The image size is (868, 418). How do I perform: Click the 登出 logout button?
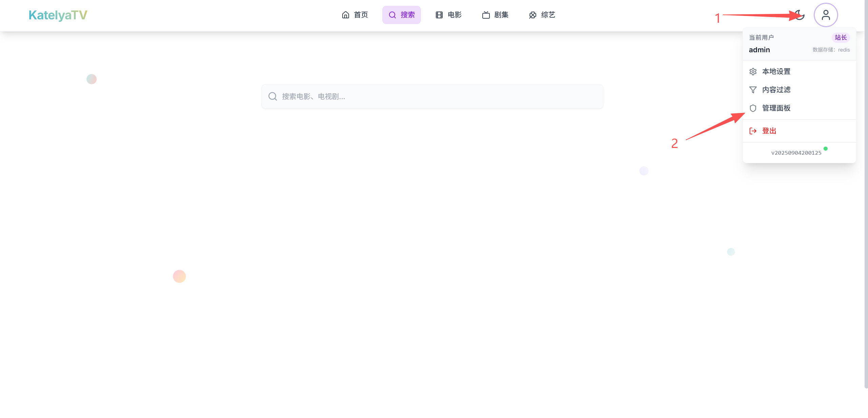tap(769, 131)
